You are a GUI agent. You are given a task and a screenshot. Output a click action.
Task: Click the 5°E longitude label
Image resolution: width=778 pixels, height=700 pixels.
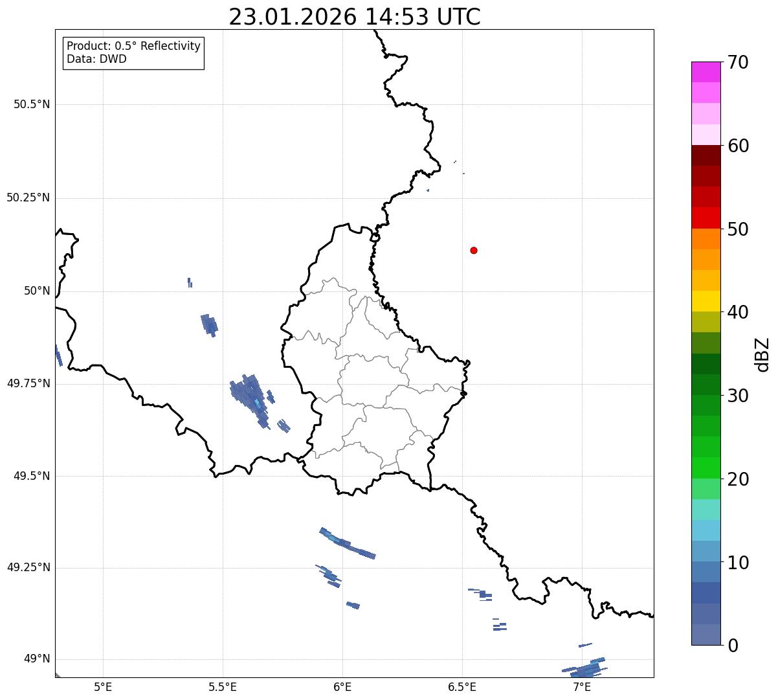(103, 686)
